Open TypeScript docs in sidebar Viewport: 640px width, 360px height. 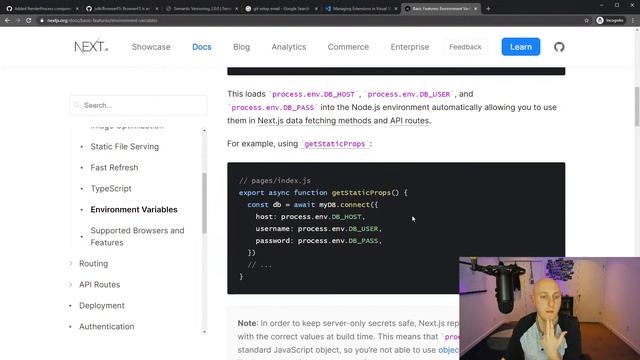[x=111, y=189]
